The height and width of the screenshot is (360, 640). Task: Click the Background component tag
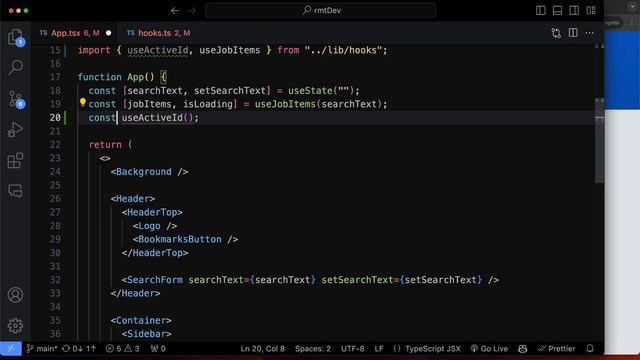[144, 172]
